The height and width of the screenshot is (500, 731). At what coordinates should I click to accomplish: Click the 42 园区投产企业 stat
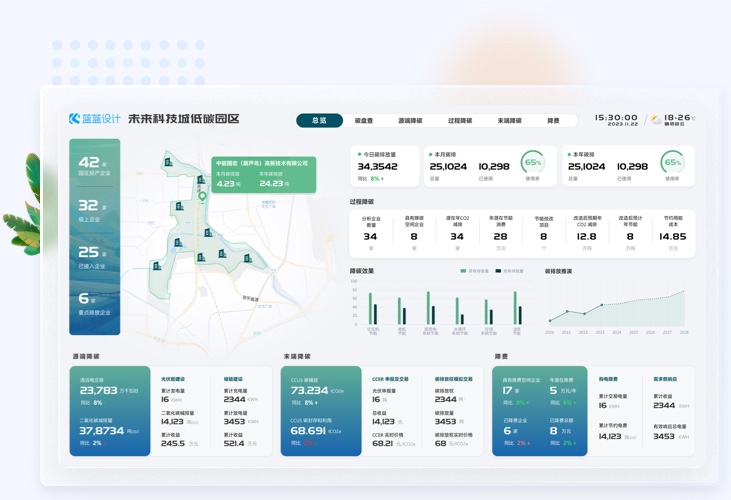click(94, 166)
